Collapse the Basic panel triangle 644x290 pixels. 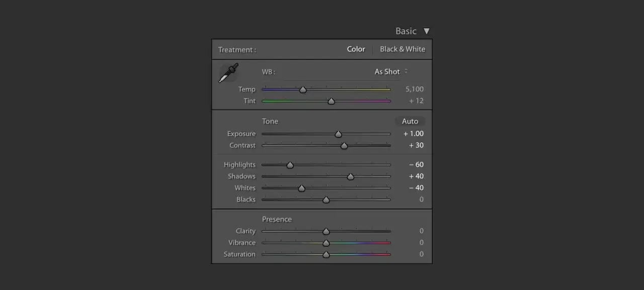point(427,31)
